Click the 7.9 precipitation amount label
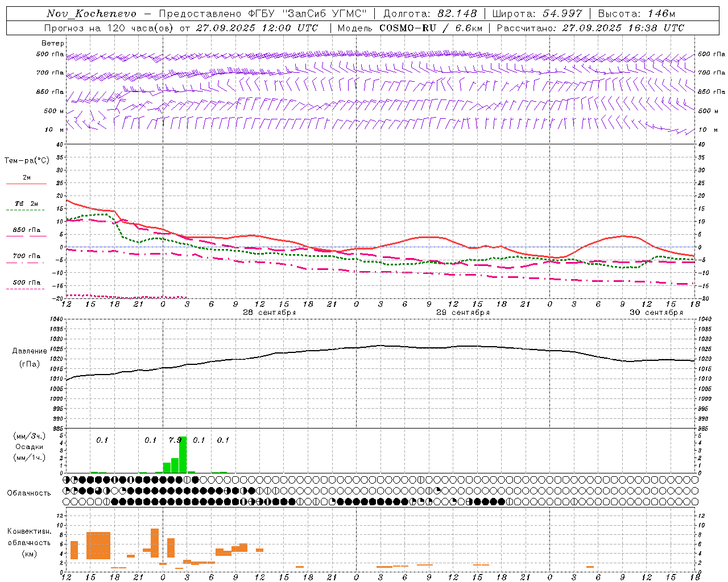The image size is (728, 582). 175,440
